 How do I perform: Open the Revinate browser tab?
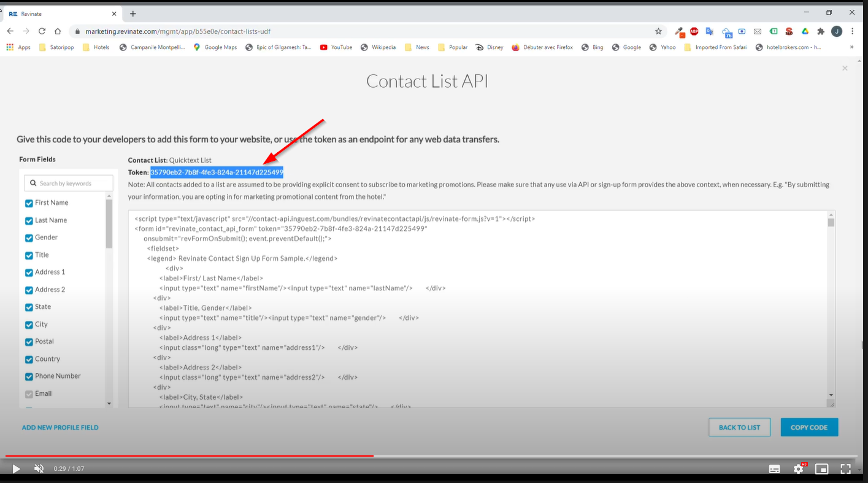(x=58, y=14)
